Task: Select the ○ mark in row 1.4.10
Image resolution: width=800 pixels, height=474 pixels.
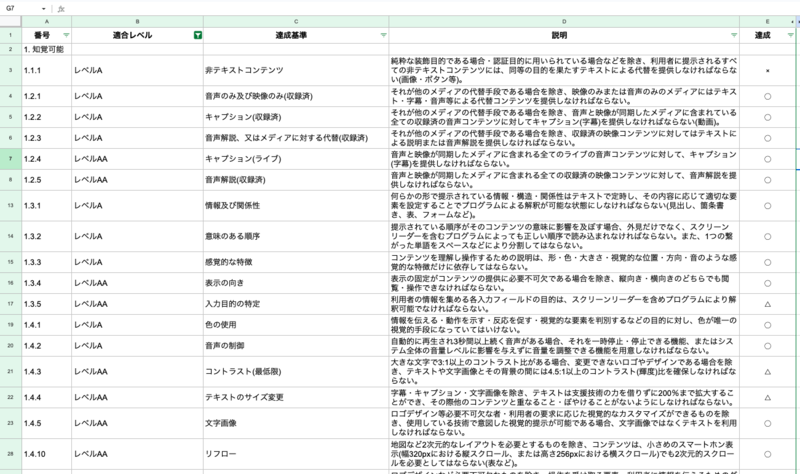Action: (x=767, y=454)
